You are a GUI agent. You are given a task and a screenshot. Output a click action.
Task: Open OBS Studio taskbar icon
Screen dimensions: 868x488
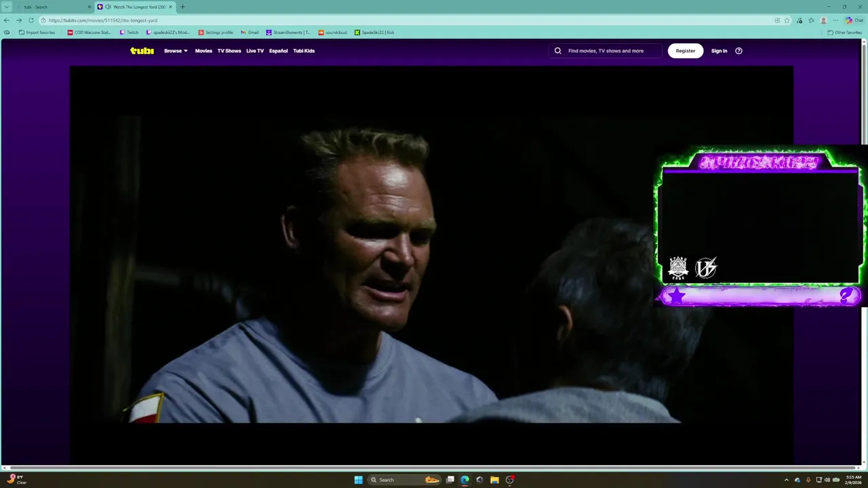pyautogui.click(x=509, y=480)
